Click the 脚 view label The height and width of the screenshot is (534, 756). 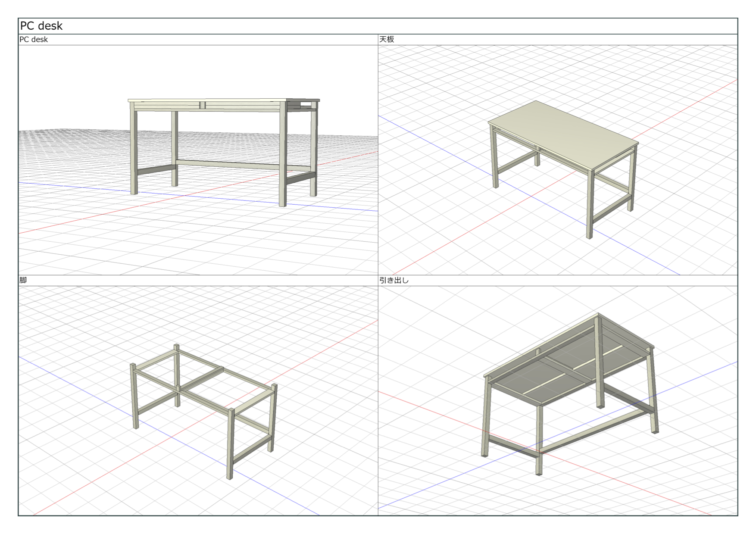[x=23, y=280]
